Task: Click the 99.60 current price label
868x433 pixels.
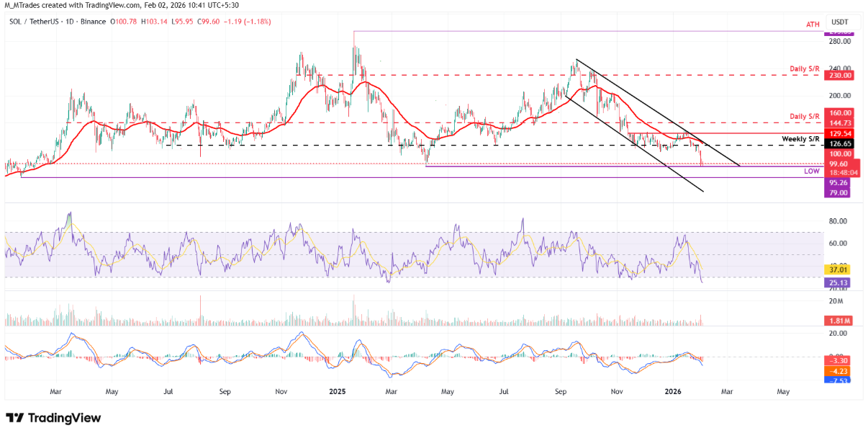Action: [841, 164]
